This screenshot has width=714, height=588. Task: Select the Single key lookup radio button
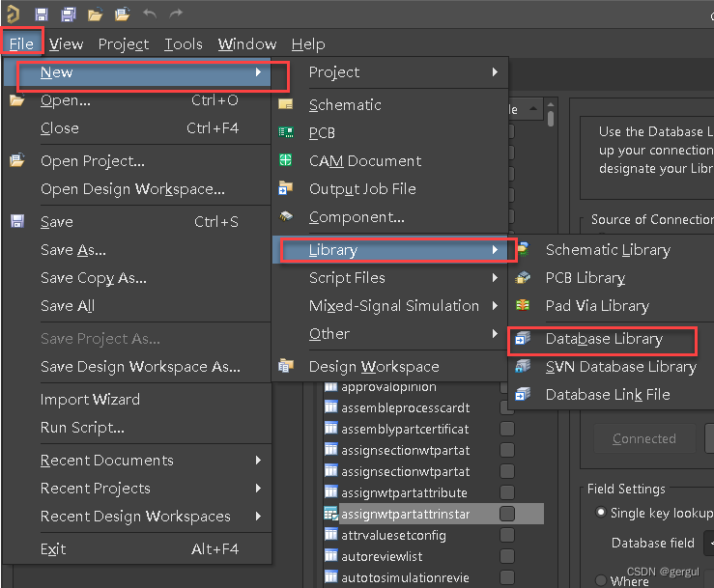[x=601, y=513]
